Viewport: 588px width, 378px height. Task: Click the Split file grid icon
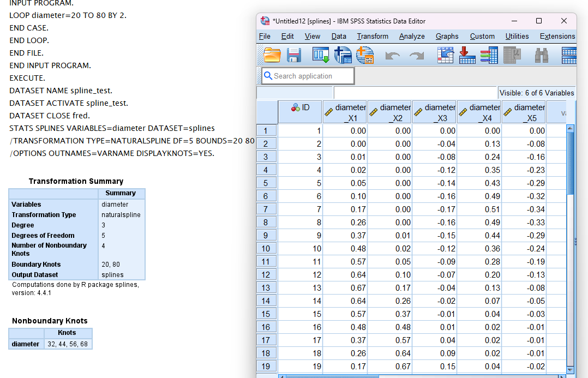569,56
